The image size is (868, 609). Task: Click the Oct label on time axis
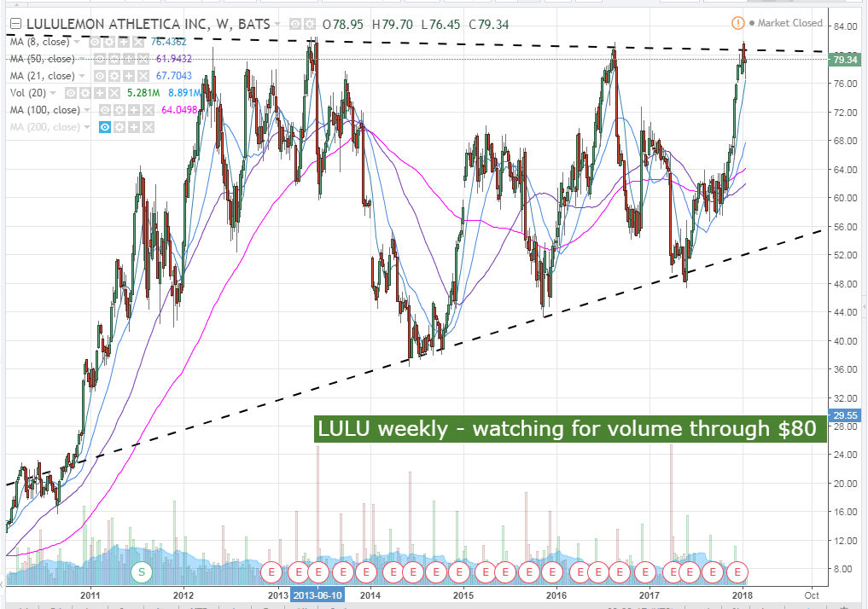[x=812, y=595]
